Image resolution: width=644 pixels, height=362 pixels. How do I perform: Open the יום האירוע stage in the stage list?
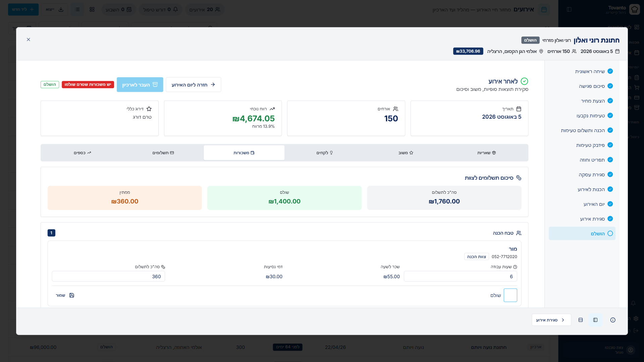click(582, 204)
